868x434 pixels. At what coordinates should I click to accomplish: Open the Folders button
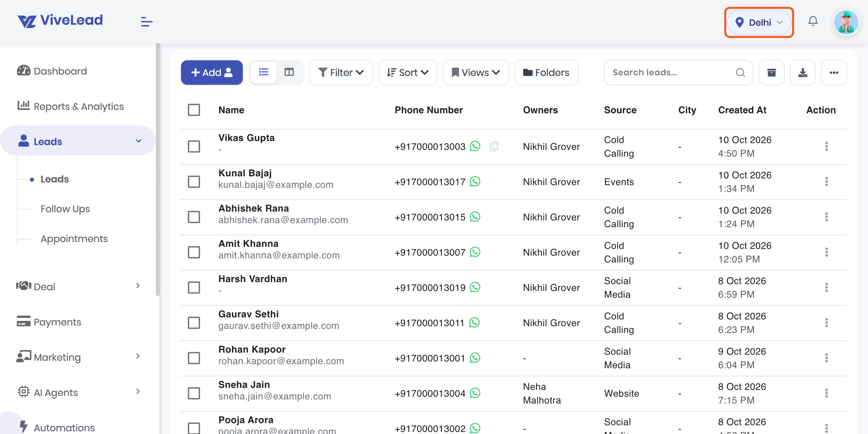pos(546,73)
